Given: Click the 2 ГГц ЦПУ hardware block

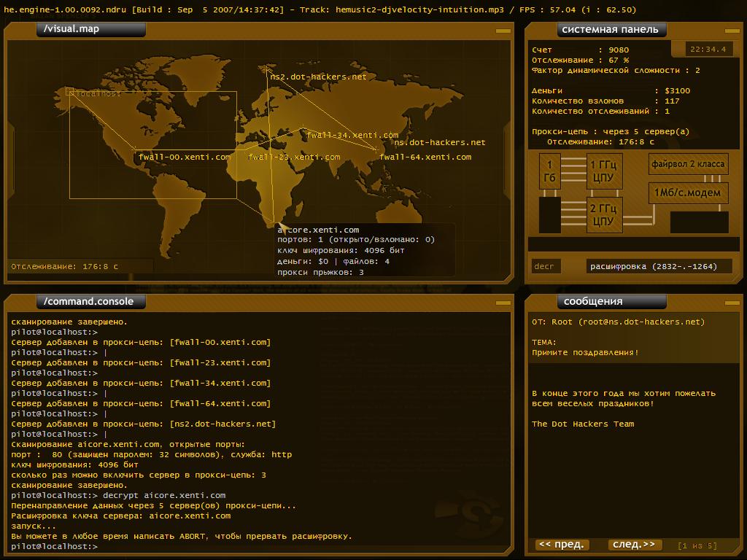Looking at the screenshot, I should [x=604, y=215].
